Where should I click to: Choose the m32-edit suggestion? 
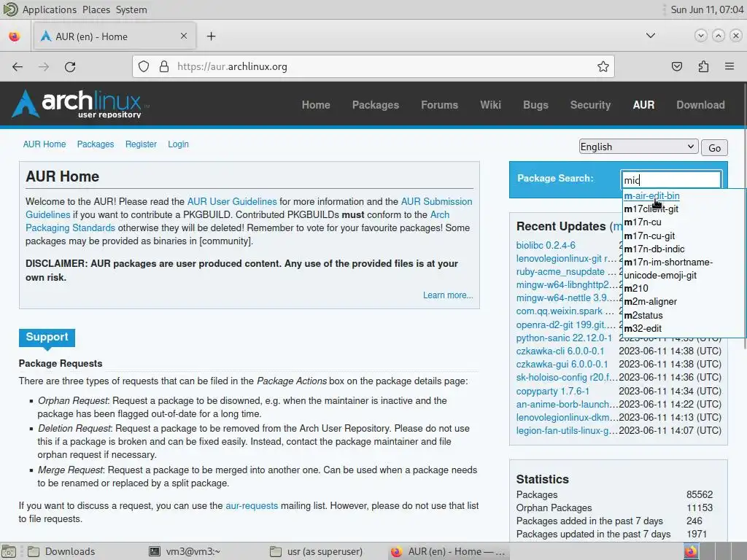point(643,329)
